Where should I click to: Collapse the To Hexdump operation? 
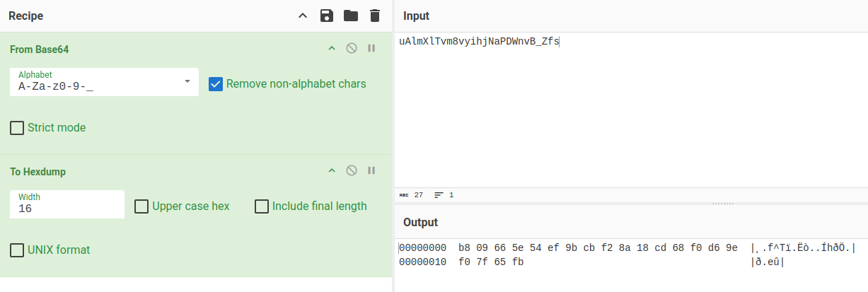[331, 171]
